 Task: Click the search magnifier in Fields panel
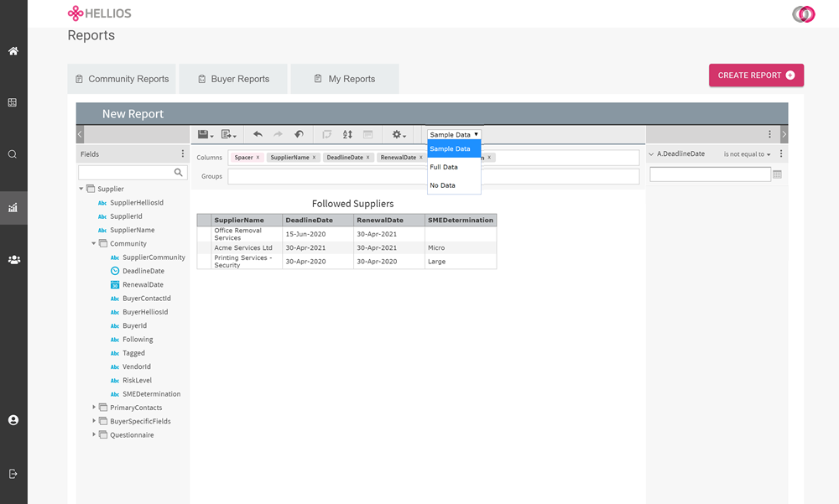[x=178, y=172]
